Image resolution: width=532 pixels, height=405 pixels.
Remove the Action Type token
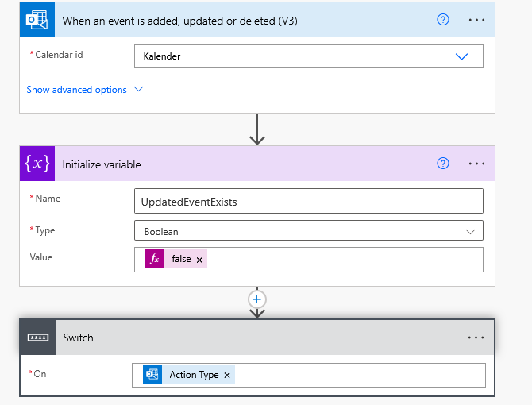[x=227, y=375]
